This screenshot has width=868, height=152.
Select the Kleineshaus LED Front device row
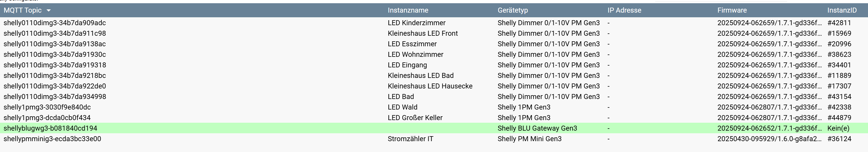click(423, 33)
